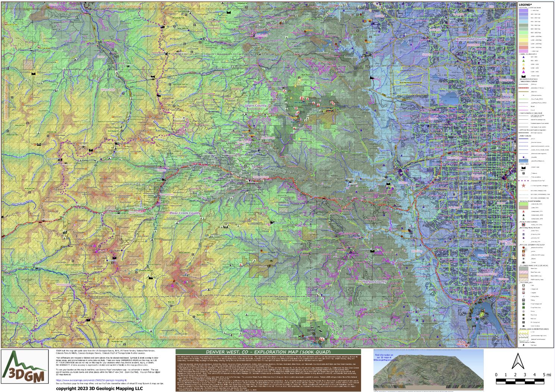The width and height of the screenshot is (555, 392).
Task: Click the orange summit triangle in legend
Action: [x=524, y=68]
